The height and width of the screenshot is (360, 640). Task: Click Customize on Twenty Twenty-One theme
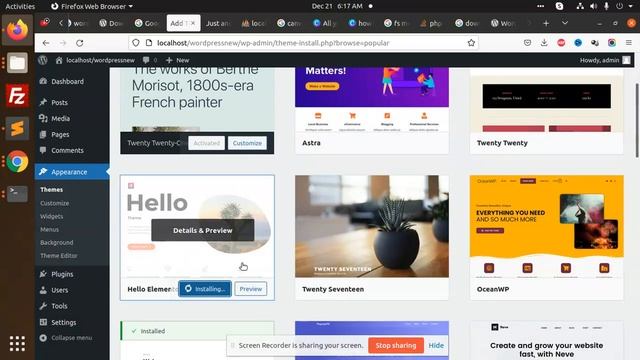coord(247,143)
